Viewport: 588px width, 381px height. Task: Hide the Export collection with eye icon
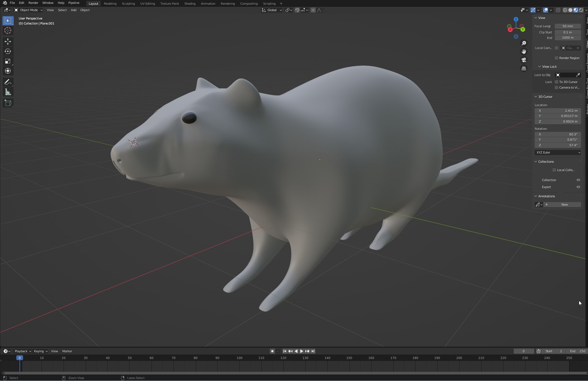[578, 187]
